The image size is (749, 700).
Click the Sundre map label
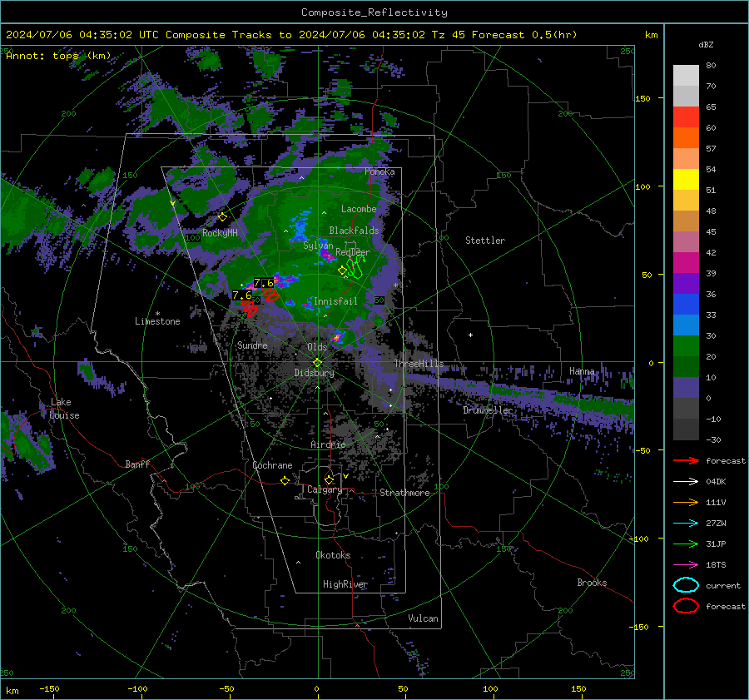coord(252,345)
